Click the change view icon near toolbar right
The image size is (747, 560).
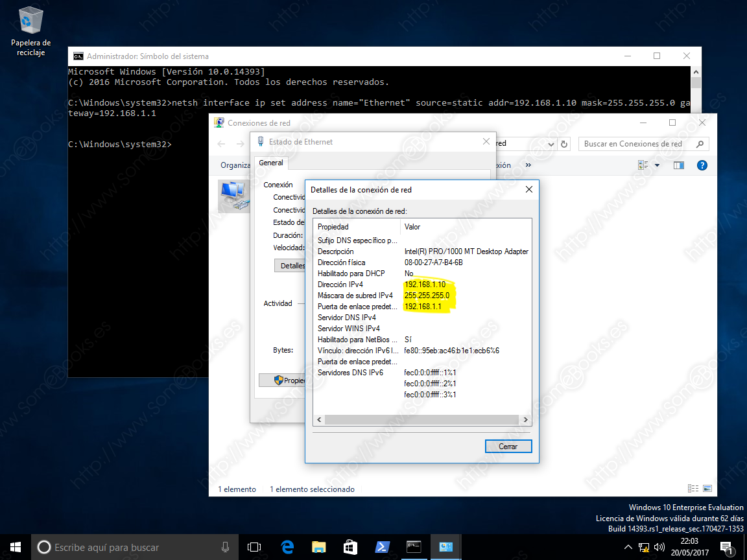[641, 165]
